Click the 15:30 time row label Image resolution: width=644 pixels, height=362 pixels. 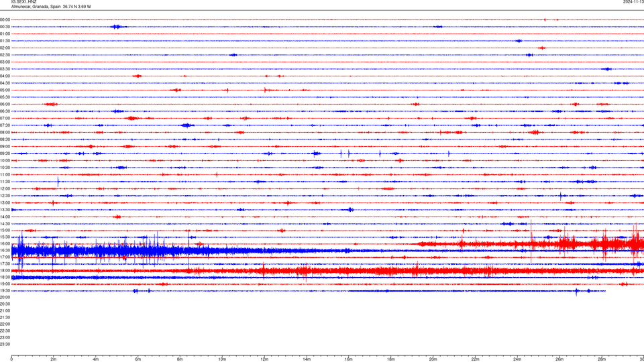[x=5, y=237]
